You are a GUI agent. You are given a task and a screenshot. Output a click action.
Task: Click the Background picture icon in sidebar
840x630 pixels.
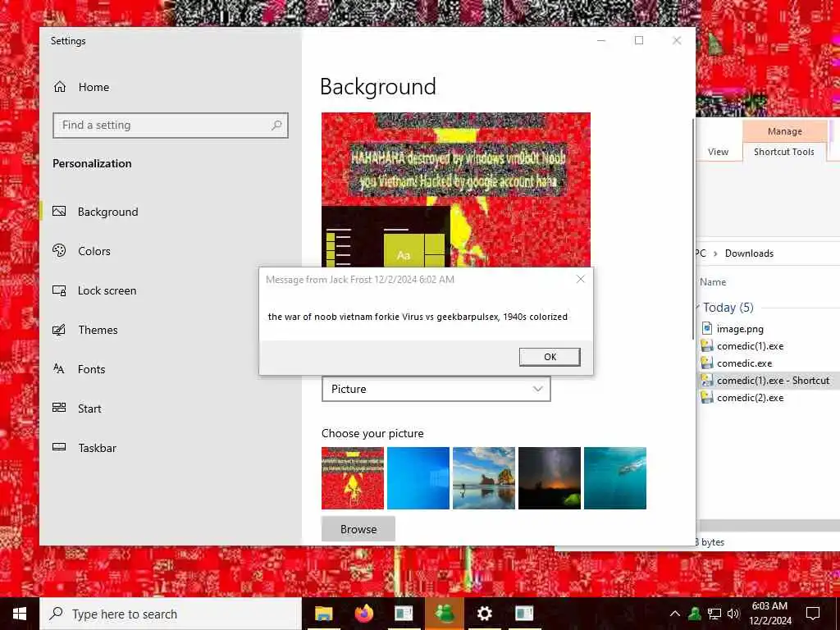(x=59, y=211)
